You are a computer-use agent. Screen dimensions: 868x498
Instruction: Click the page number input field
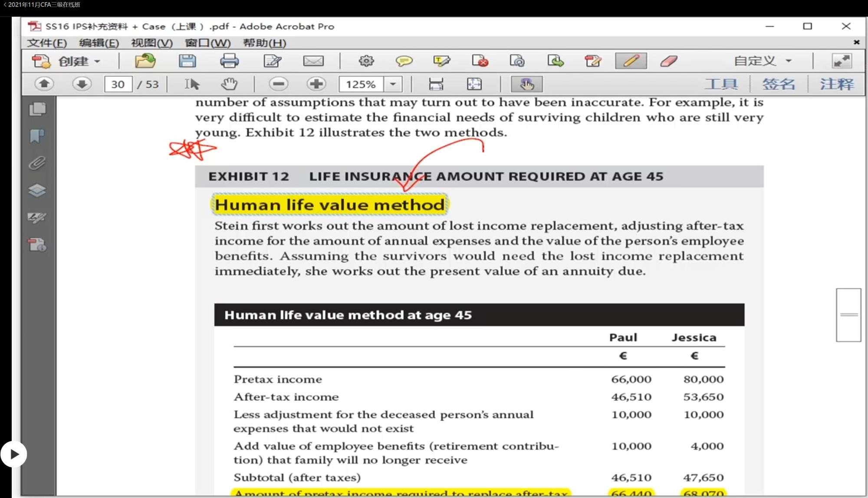(118, 84)
